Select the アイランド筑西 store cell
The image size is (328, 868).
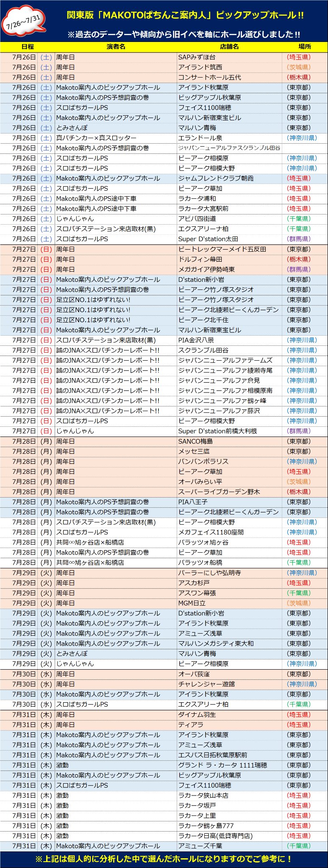[229, 67]
